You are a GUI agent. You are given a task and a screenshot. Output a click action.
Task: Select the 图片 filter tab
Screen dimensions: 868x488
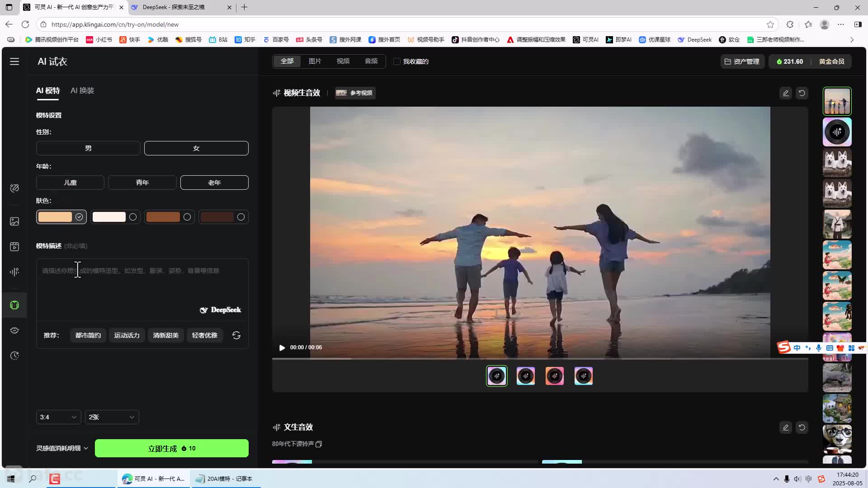pos(315,61)
